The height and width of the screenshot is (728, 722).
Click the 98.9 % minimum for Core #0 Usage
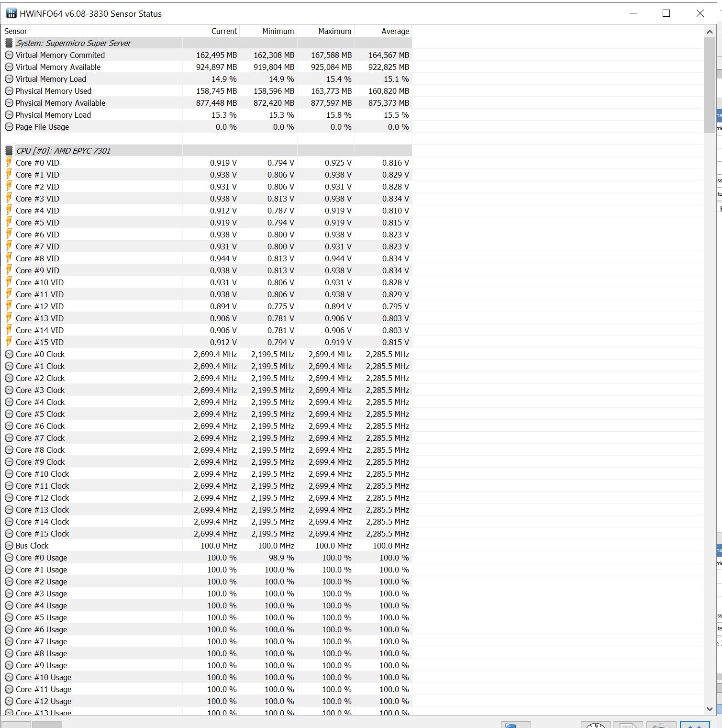tap(281, 558)
